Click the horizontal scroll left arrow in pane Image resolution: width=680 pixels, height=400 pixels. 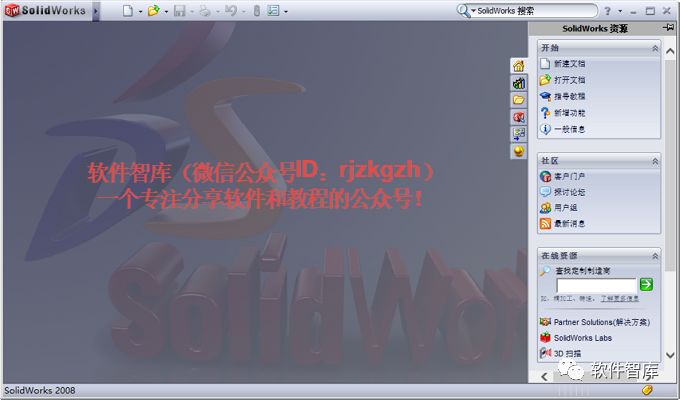[x=545, y=377]
